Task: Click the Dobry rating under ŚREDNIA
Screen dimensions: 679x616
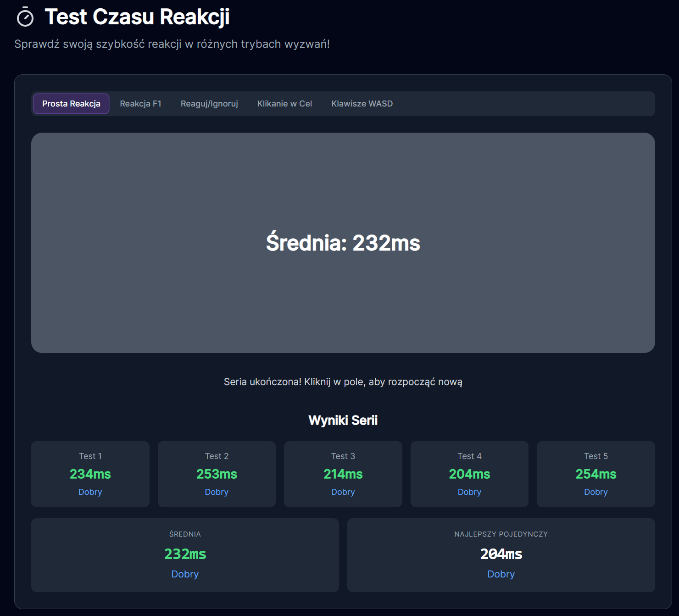Action: [x=185, y=574]
